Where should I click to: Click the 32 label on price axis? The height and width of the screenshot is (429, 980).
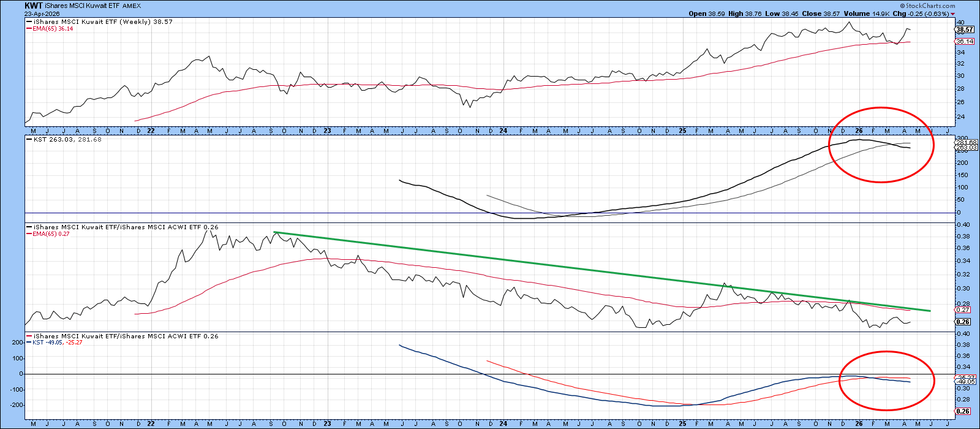pos(960,64)
